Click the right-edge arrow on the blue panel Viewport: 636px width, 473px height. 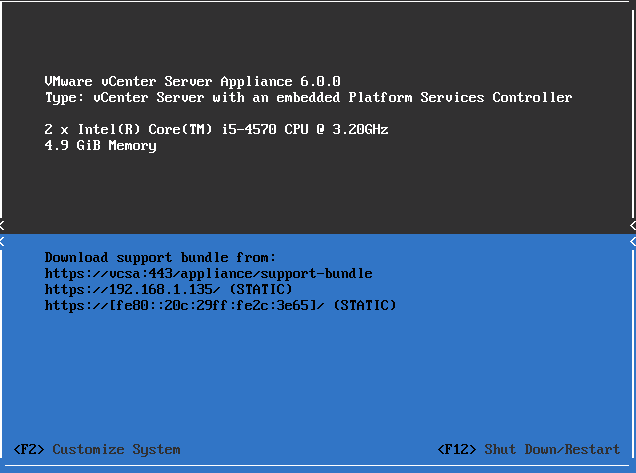click(632, 241)
